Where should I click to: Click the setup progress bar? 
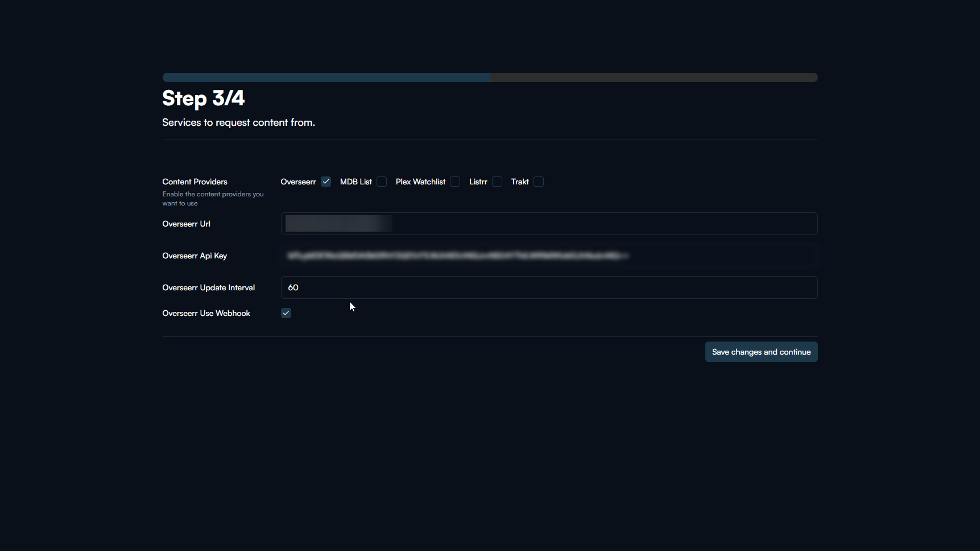point(490,77)
